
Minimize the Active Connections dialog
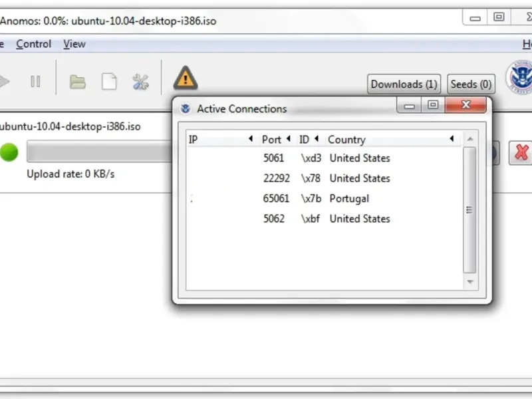tap(409, 106)
